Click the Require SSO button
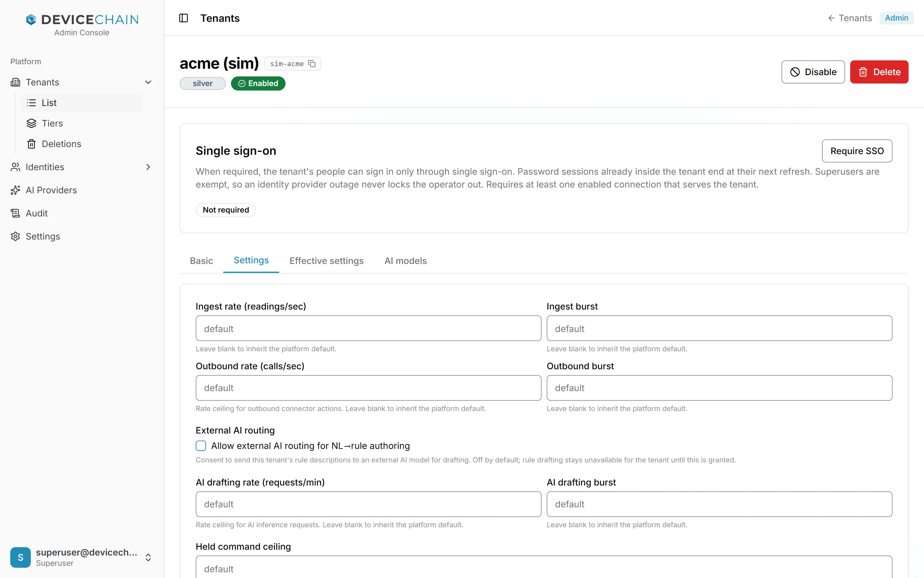924x578 pixels. pyautogui.click(x=857, y=151)
